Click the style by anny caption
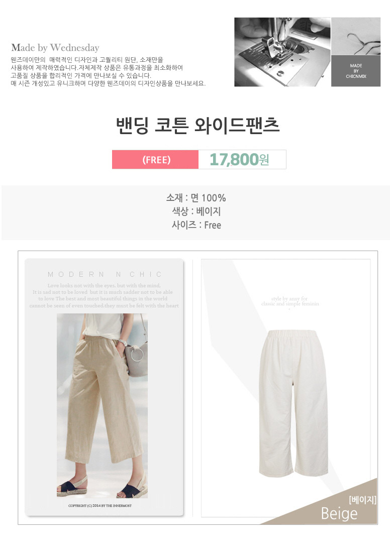Screen dimensions: 392x546 click(290, 301)
